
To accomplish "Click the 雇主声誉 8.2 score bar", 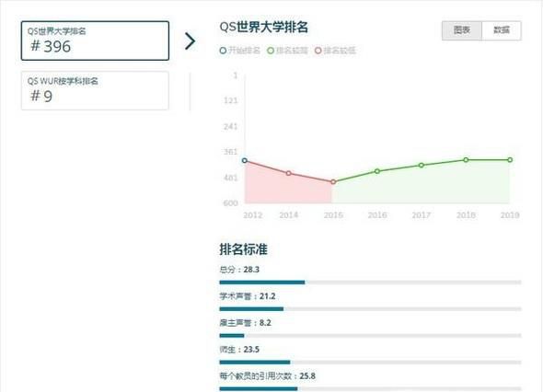I will [370, 336].
